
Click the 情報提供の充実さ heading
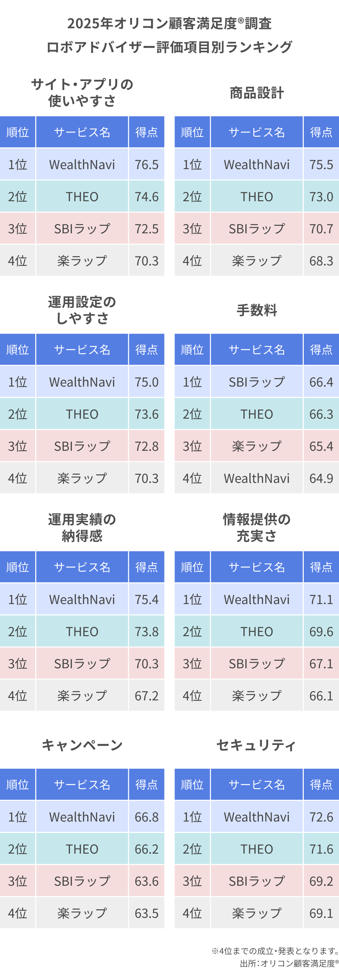pos(257,528)
